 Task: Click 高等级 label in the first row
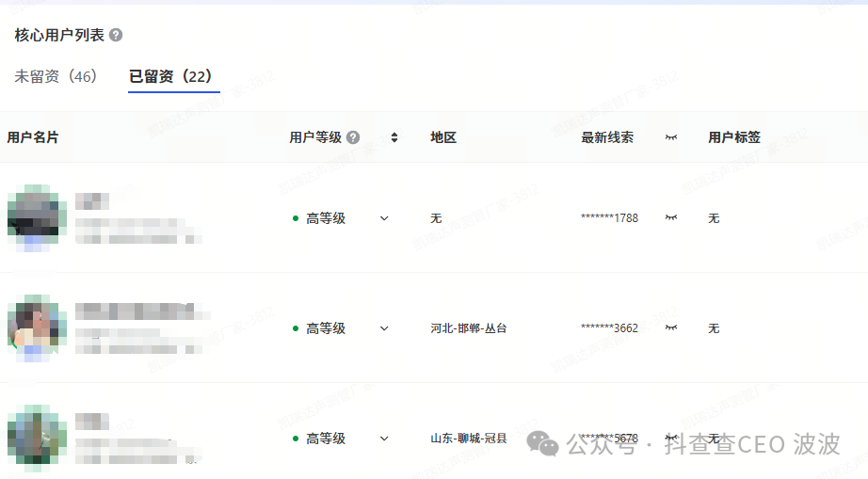326,218
